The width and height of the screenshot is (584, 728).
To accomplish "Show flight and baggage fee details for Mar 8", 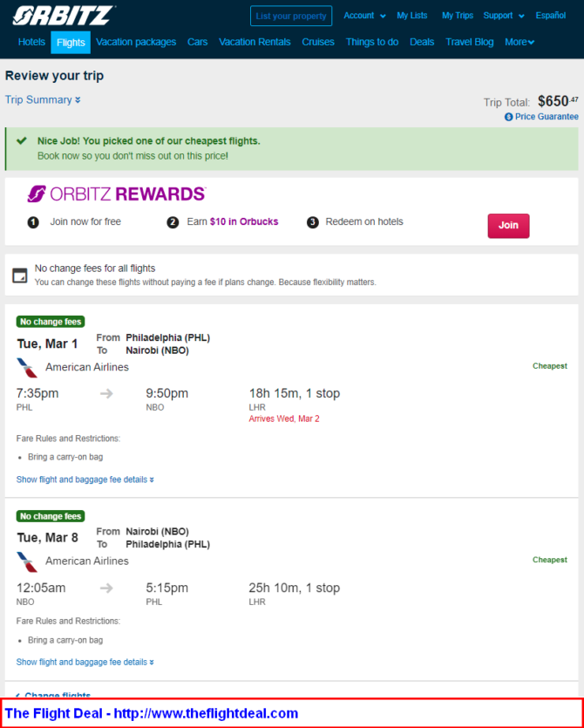I will (x=85, y=662).
